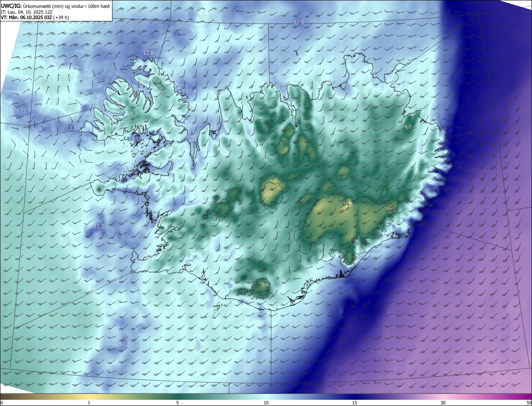The height and width of the screenshot is (406, 532).
Task: Click the '8.2' value label on the map
Action: point(22,208)
